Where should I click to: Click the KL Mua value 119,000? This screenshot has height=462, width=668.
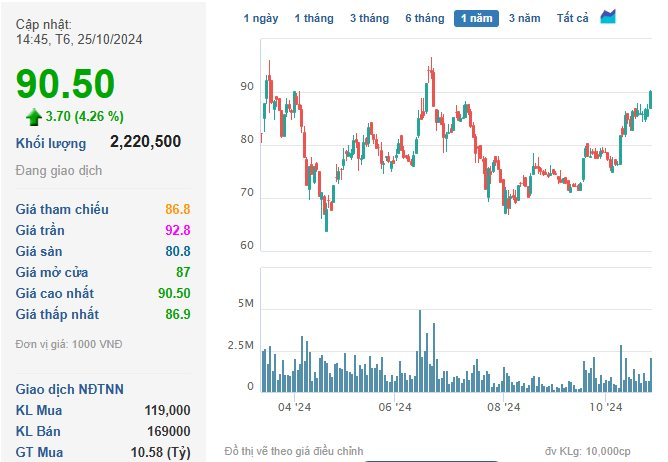pos(167,410)
